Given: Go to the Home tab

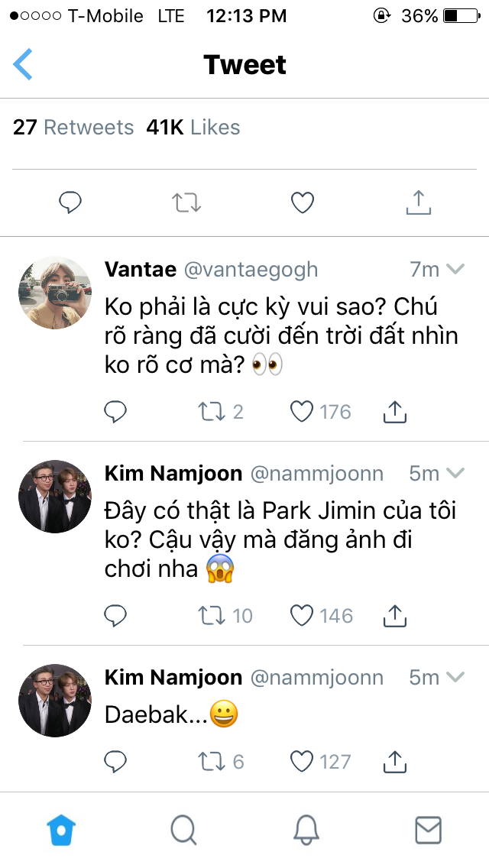Looking at the screenshot, I should [x=61, y=829].
